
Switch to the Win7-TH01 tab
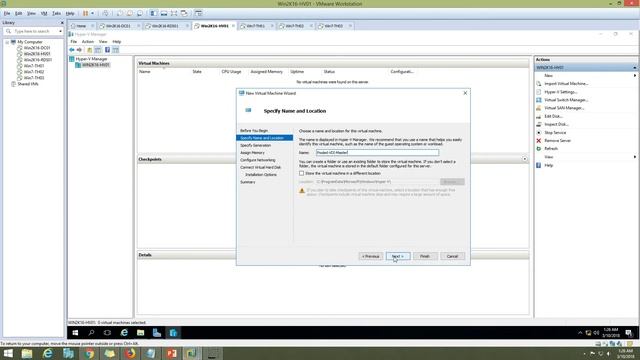[x=256, y=26]
